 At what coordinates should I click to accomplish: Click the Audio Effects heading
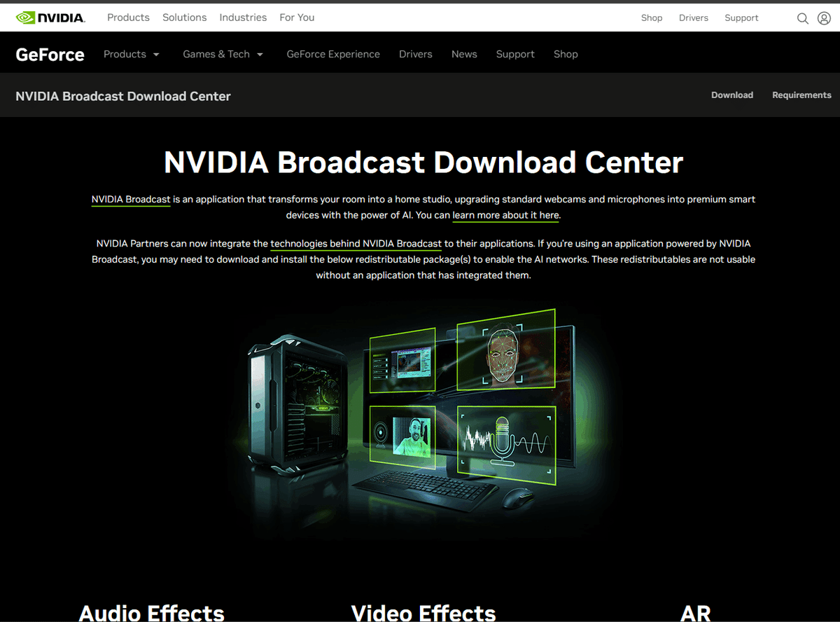[152, 614]
